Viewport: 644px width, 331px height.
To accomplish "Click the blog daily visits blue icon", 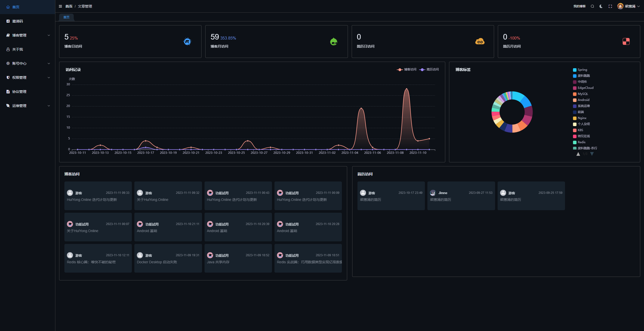I will (x=187, y=42).
